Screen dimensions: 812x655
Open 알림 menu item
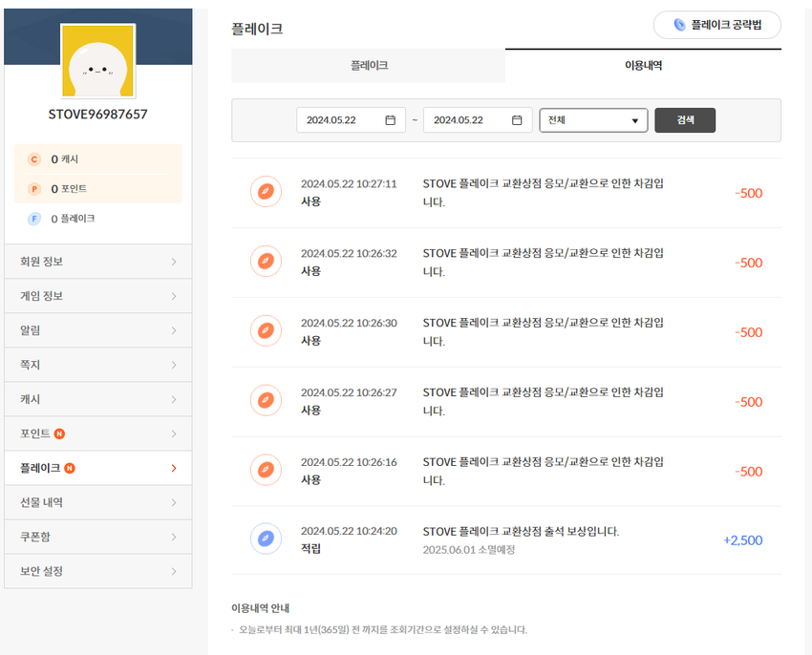97,330
